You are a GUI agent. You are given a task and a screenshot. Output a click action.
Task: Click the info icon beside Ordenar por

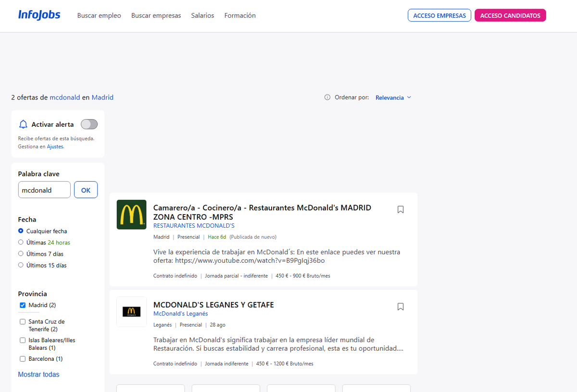pos(327,97)
